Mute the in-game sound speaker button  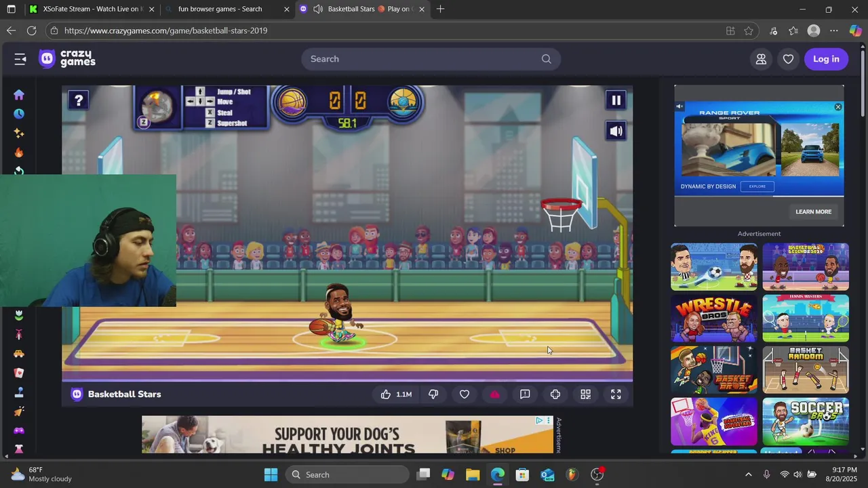click(x=616, y=131)
